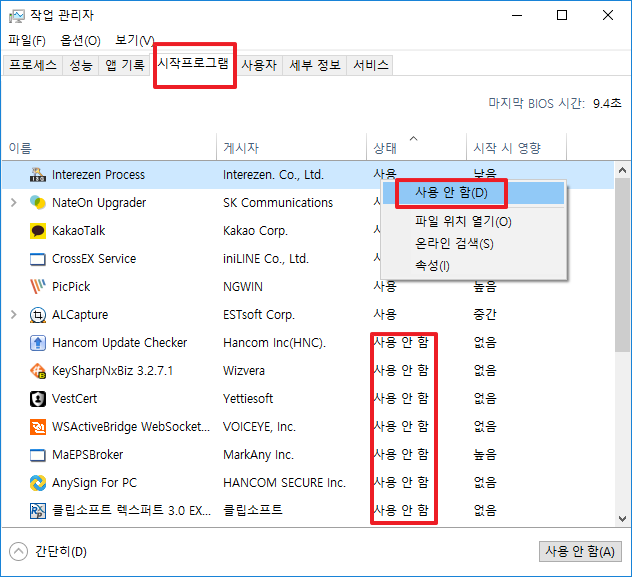The width and height of the screenshot is (632, 577).
Task: Click the ALCapture icon
Action: (x=38, y=315)
